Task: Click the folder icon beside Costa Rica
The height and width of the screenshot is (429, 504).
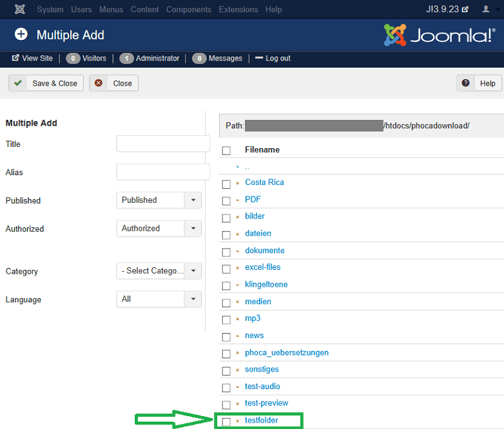Action: click(x=238, y=183)
